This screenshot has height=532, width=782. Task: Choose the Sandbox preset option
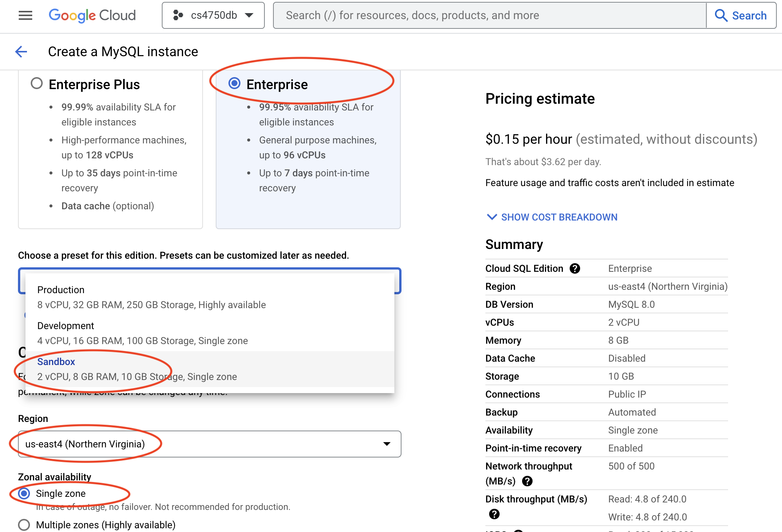point(210,369)
